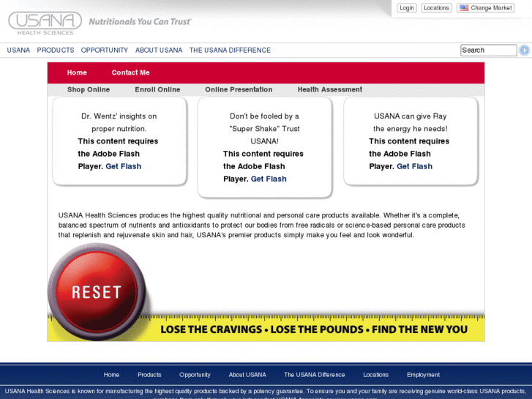Viewport: 532px width, 399px height.
Task: Click the 'Dr. Wentz' insights on' text
Action: click(119, 116)
